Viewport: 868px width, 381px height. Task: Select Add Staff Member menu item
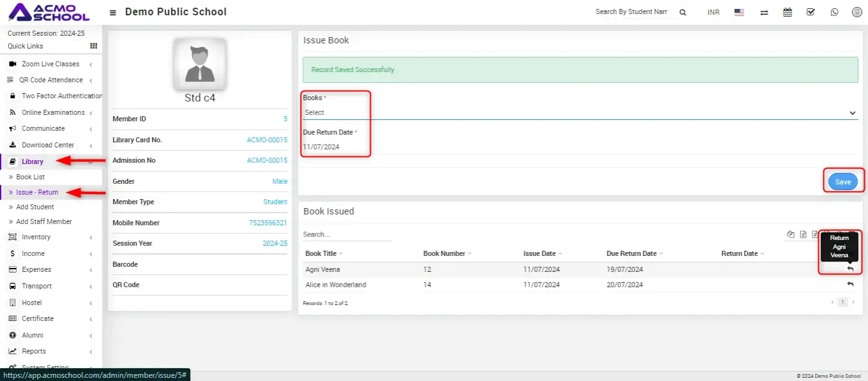(x=44, y=221)
